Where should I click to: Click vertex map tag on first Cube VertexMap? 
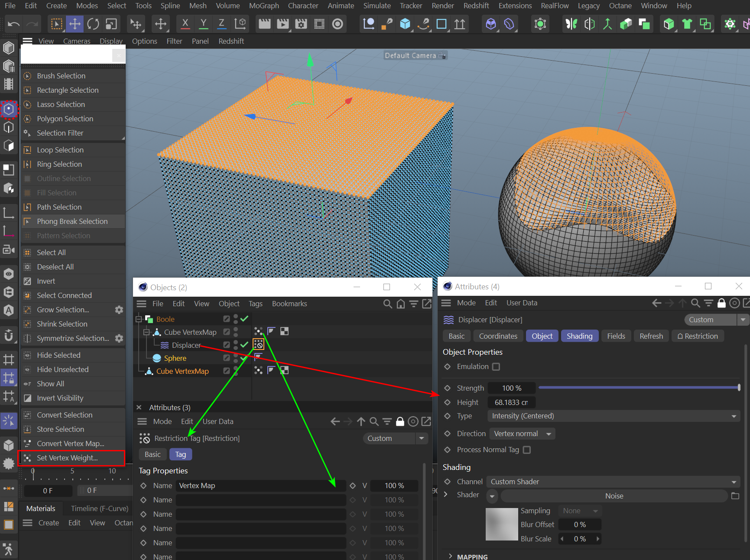[258, 331]
